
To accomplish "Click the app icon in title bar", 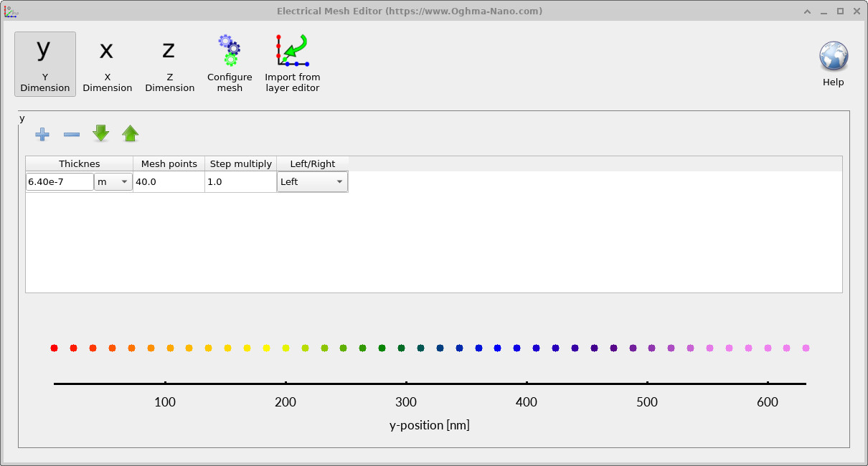I will click(x=10, y=11).
